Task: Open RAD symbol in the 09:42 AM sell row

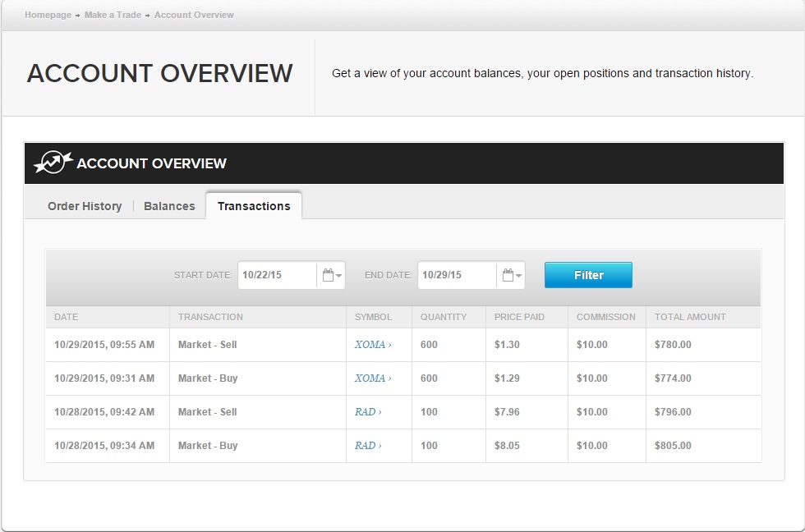Action: 368,412
